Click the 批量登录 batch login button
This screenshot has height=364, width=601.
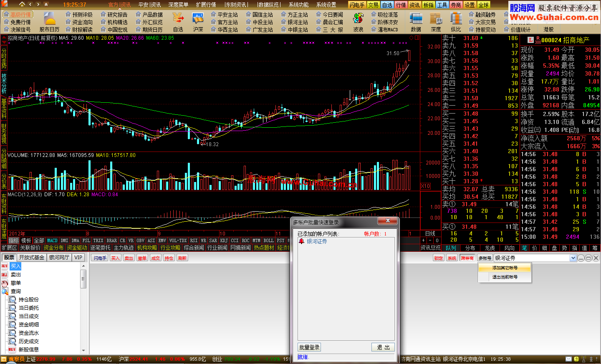click(x=309, y=347)
